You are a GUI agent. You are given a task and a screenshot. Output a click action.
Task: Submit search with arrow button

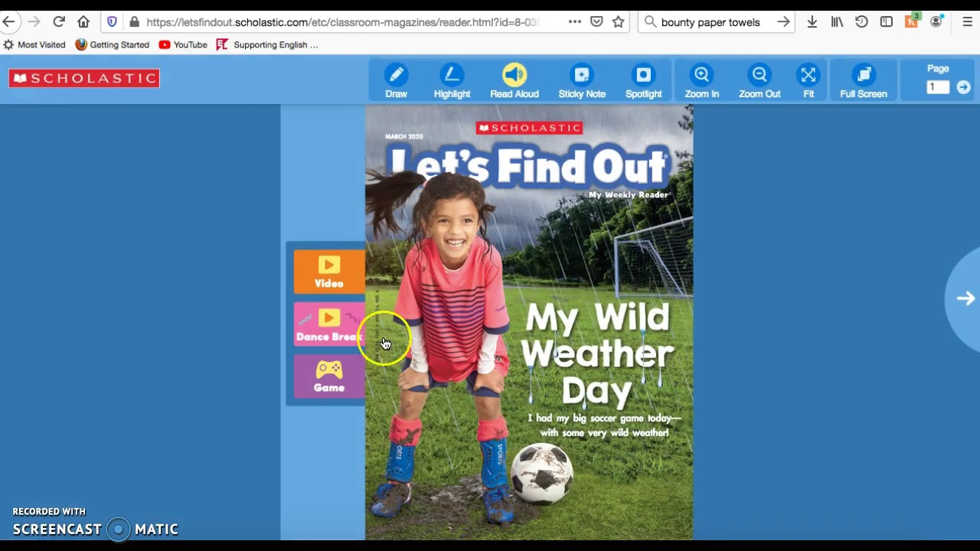pos(783,22)
